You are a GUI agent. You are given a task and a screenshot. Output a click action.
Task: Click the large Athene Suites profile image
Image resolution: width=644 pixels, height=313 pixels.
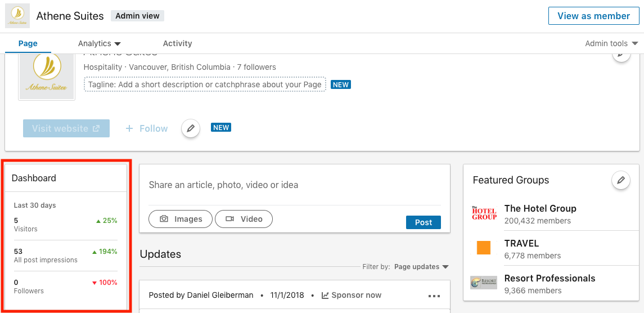47,77
